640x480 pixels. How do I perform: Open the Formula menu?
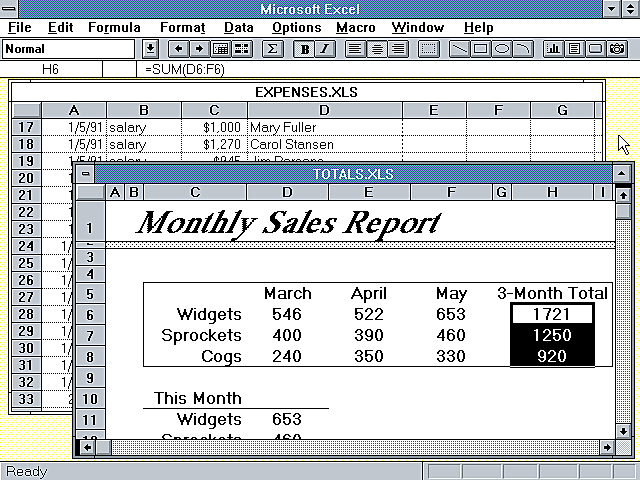coord(114,27)
